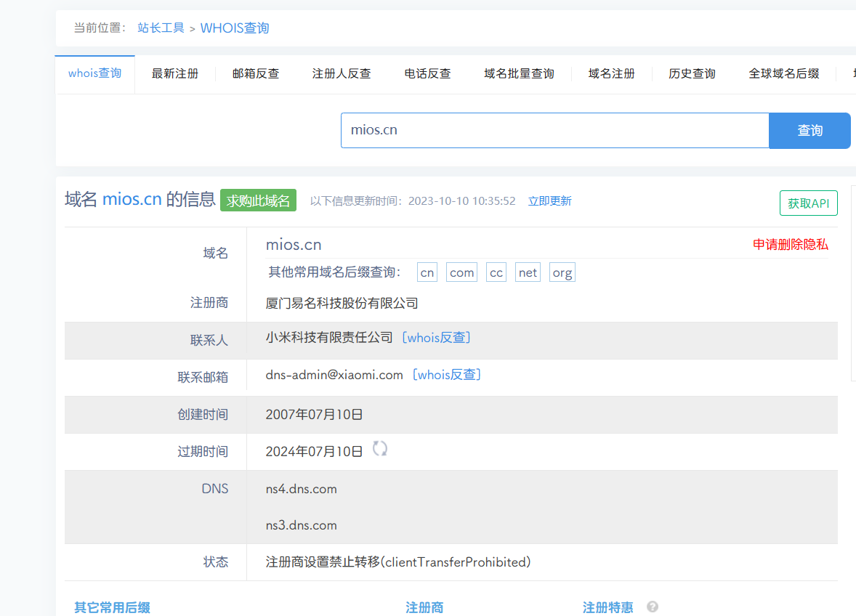Click the registrar name 厦门易名科技股份有限公司
Screen dimensions: 856x616
click(342, 304)
